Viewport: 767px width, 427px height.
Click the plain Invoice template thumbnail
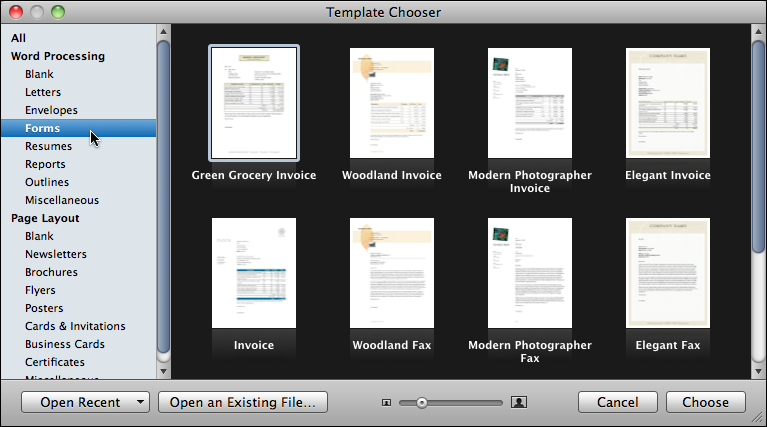[x=253, y=273]
